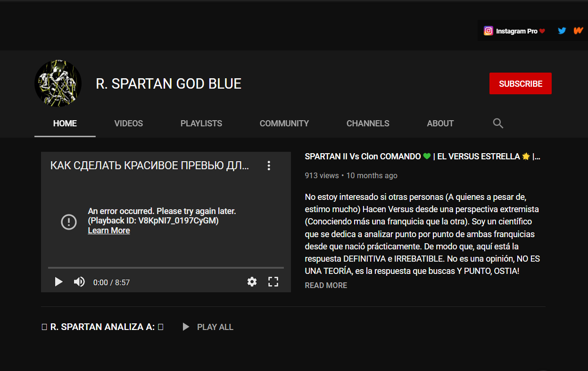The height and width of the screenshot is (371, 588).
Task: Open the Instagram Pro link
Action: [x=514, y=31]
